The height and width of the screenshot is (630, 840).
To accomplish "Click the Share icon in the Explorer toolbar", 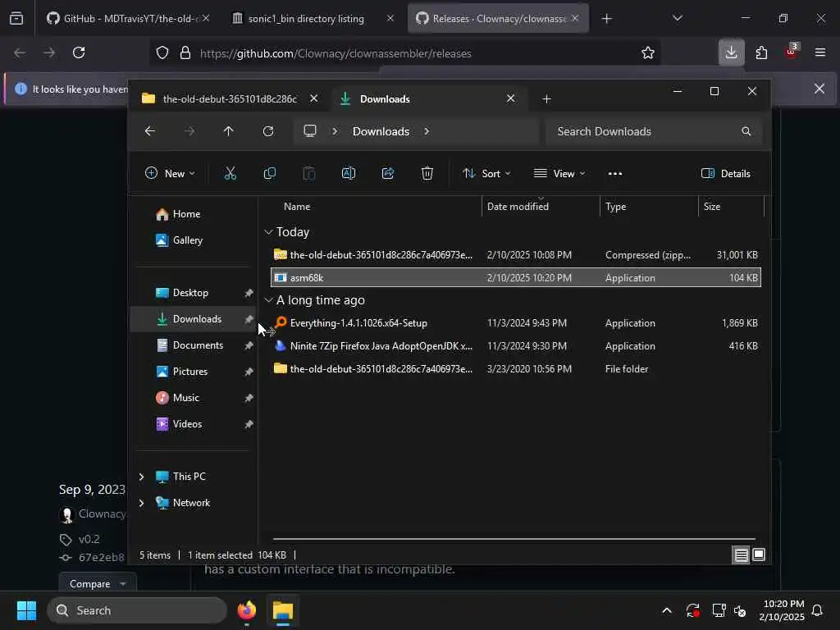I will point(388,173).
